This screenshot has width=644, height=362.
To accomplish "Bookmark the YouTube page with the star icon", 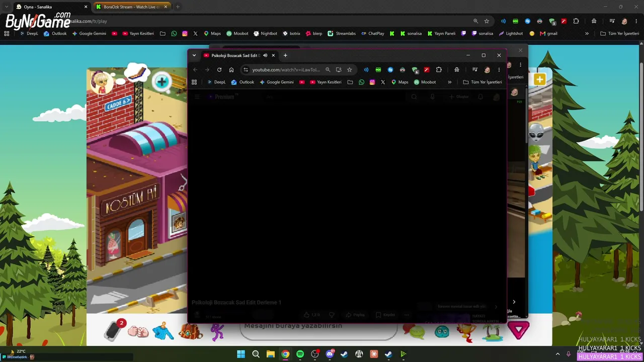I will pyautogui.click(x=350, y=70).
